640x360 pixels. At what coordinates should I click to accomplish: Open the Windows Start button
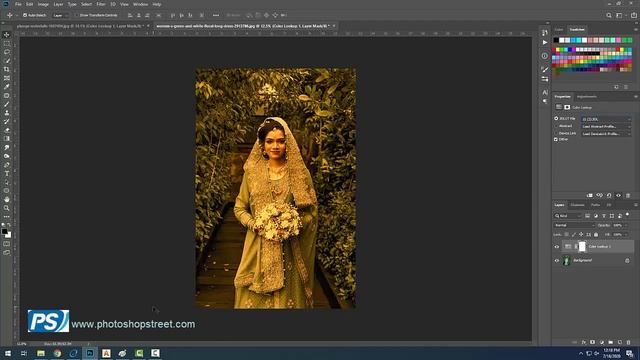(x=7, y=353)
